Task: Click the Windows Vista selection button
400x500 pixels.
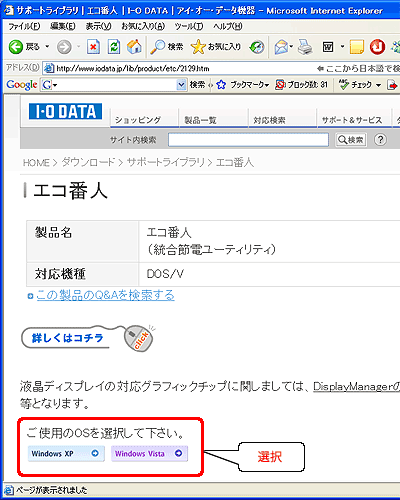Action: coord(149,454)
